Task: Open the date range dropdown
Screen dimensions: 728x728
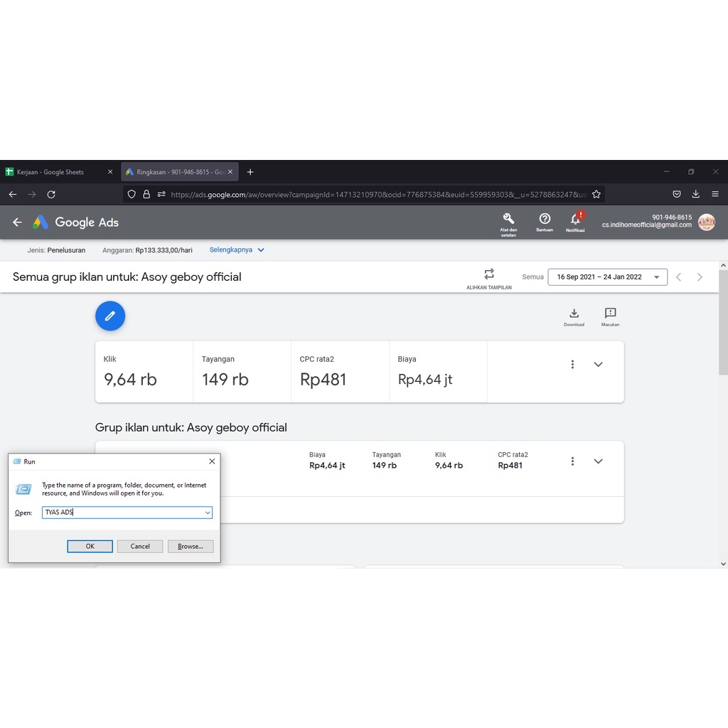Action: [607, 277]
